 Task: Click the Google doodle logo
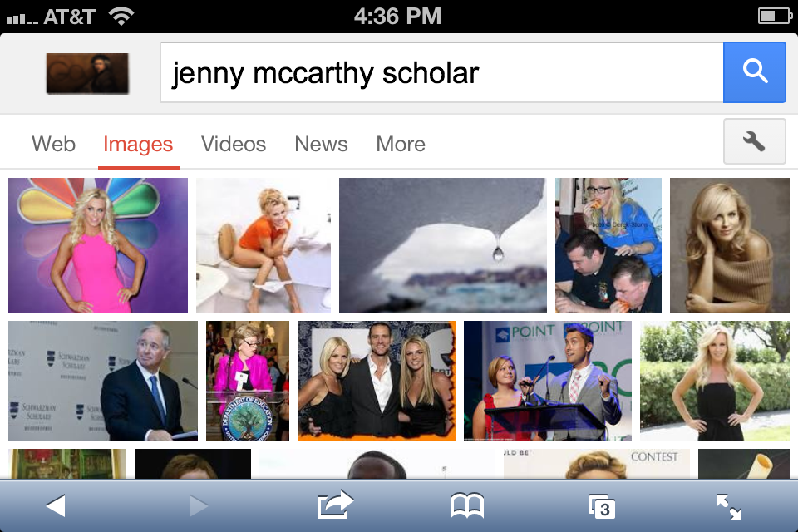point(87,73)
